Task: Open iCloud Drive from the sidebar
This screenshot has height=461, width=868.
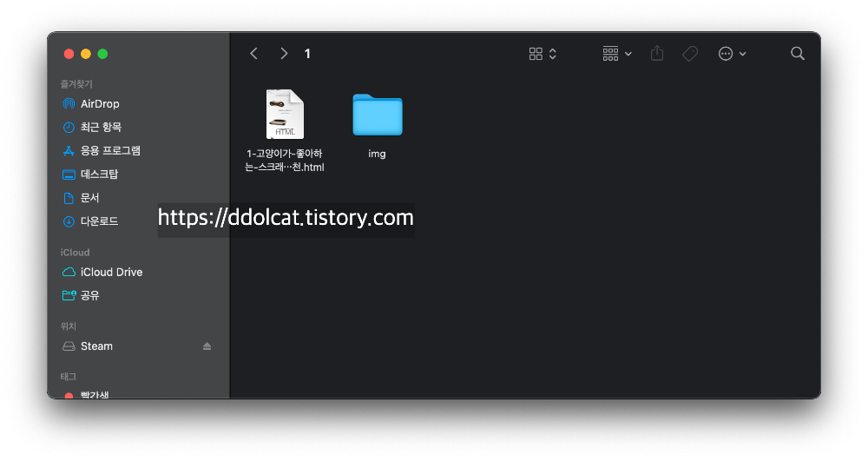Action: coord(111,273)
